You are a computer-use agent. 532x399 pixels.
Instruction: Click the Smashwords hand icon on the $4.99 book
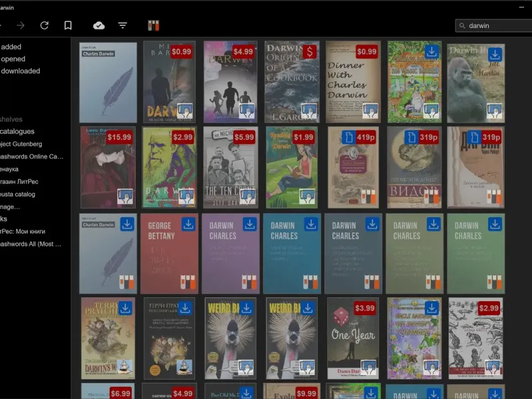246,110
